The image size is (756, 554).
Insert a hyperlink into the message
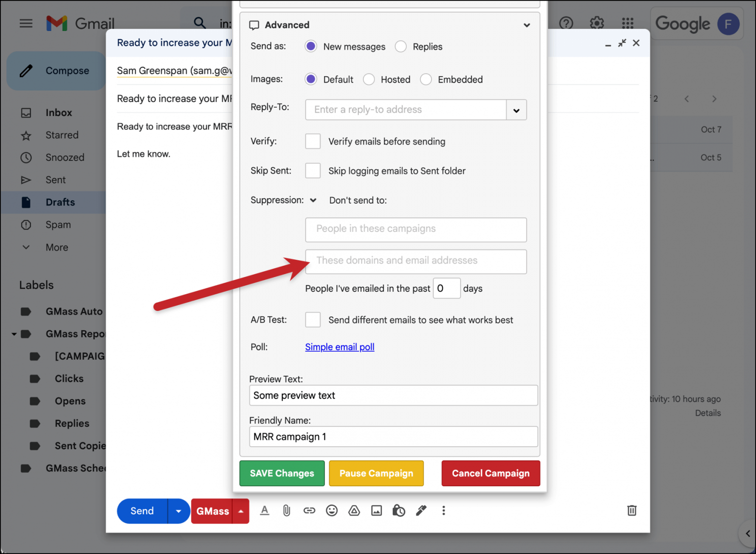[x=309, y=511]
